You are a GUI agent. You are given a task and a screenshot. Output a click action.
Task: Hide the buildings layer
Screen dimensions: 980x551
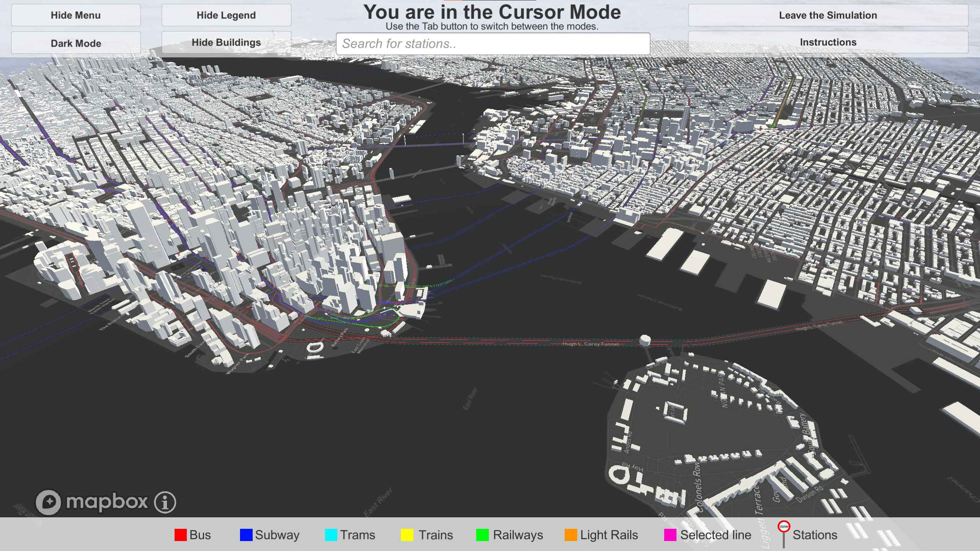click(x=226, y=42)
